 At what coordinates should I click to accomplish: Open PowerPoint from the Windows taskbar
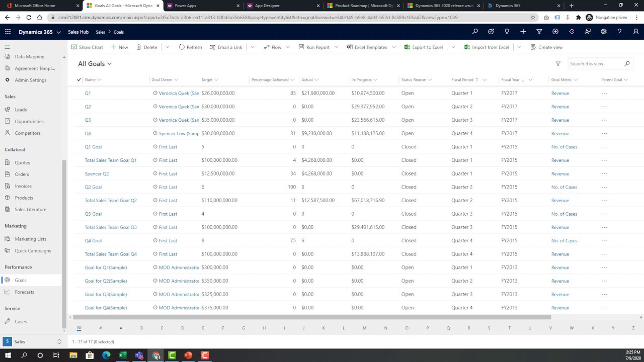pos(188,355)
